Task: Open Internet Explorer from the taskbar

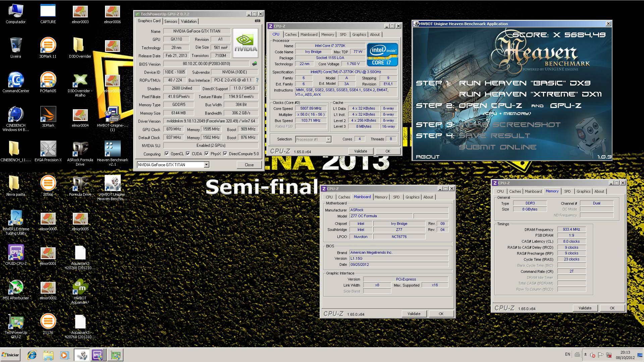Action: pyautogui.click(x=32, y=355)
